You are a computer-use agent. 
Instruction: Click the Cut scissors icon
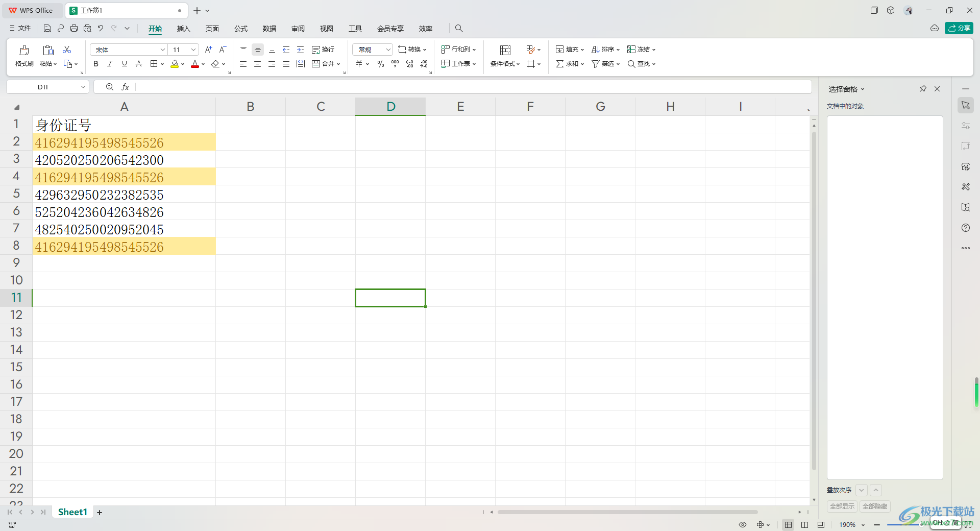(67, 50)
